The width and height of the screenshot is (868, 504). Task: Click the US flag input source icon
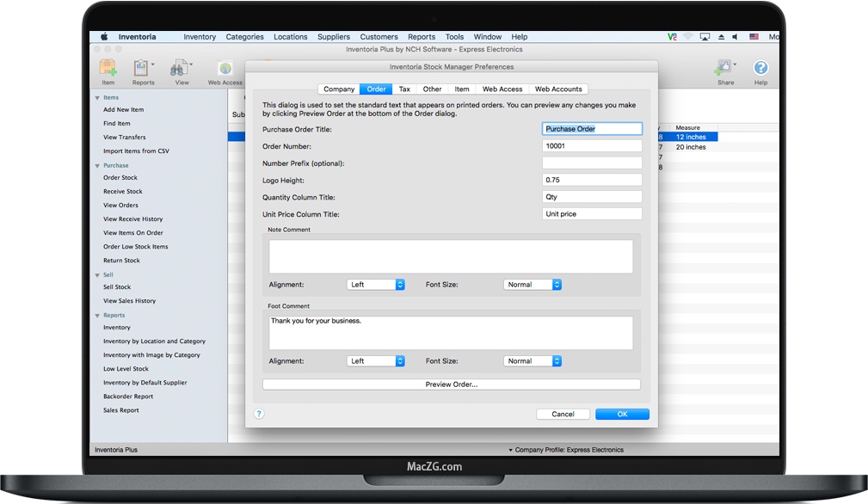[752, 36]
